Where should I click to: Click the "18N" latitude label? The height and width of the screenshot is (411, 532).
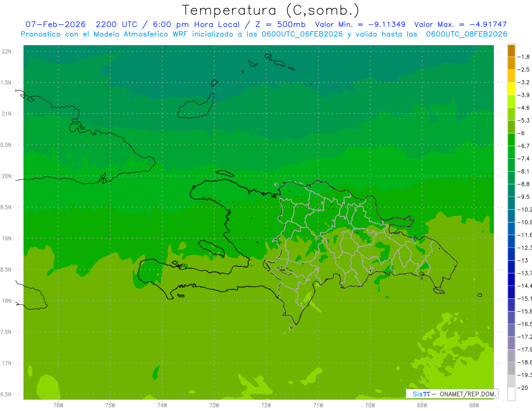pos(8,301)
